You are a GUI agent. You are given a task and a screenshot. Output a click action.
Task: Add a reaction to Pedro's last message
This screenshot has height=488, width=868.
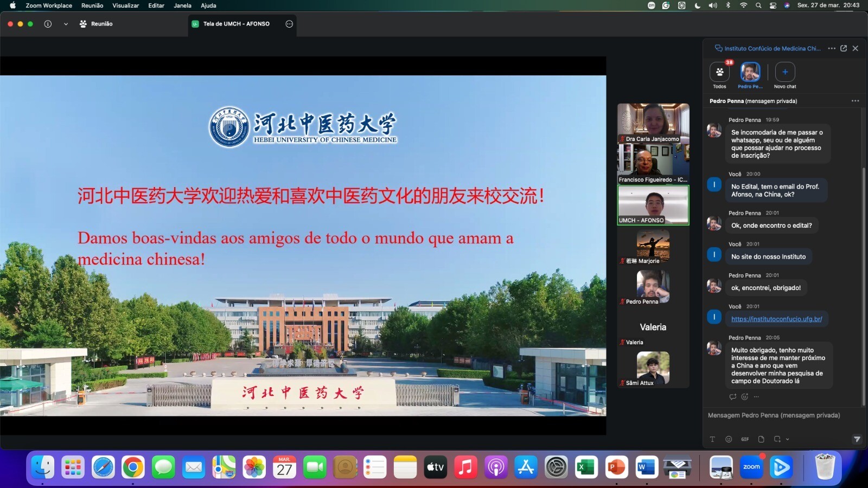click(x=745, y=396)
